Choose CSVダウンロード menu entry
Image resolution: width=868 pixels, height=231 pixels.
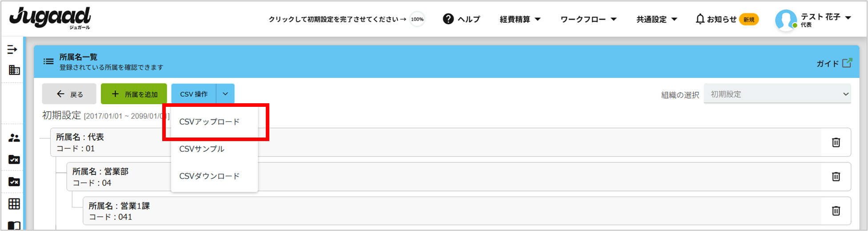tap(209, 176)
